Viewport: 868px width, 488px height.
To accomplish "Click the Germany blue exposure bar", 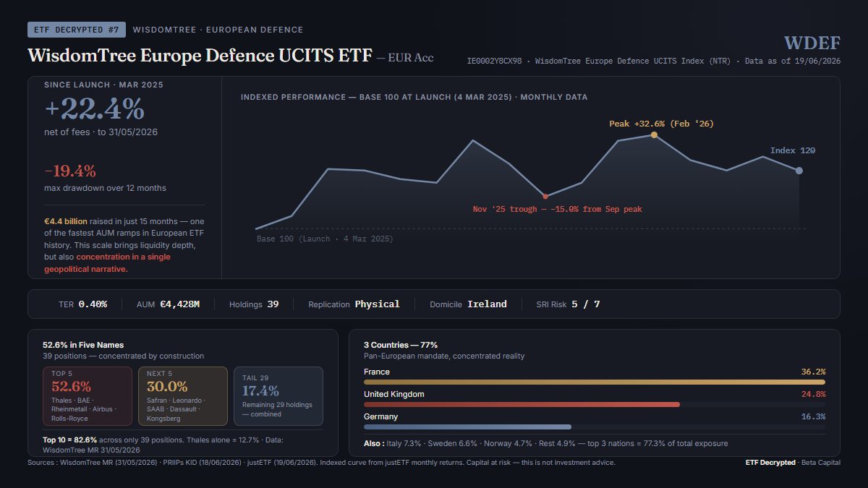I will click(x=468, y=427).
